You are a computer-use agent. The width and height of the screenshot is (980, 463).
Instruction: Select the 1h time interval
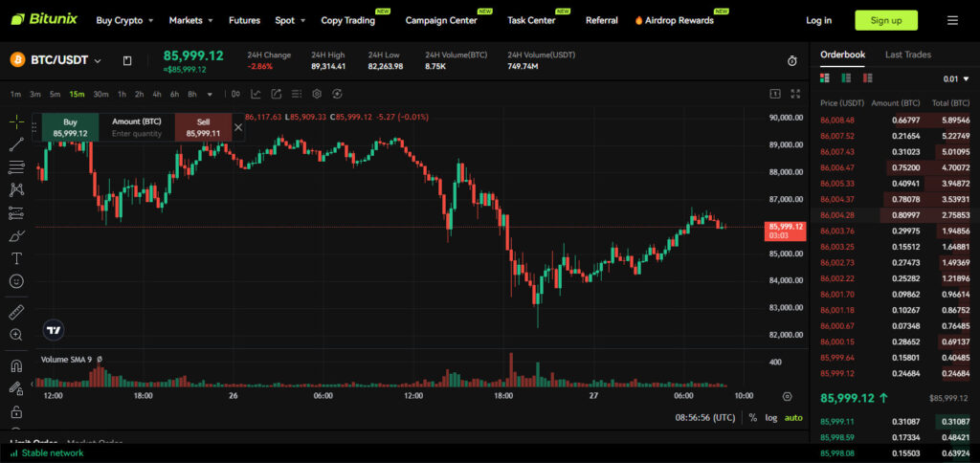click(122, 95)
